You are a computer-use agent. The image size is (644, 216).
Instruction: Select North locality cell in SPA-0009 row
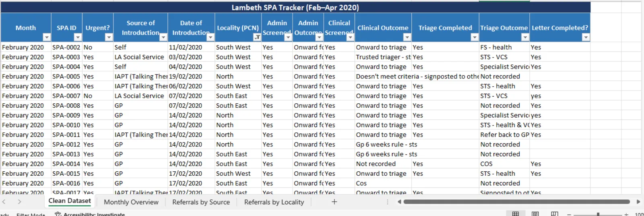click(238, 115)
